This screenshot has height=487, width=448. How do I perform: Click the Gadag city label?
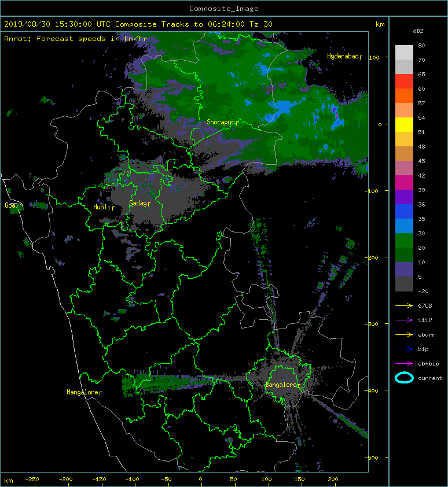(x=139, y=203)
